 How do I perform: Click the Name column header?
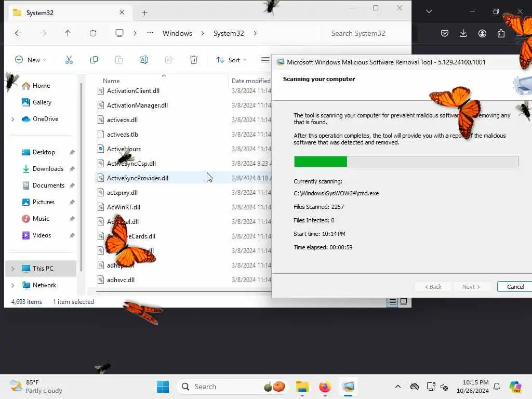[111, 81]
